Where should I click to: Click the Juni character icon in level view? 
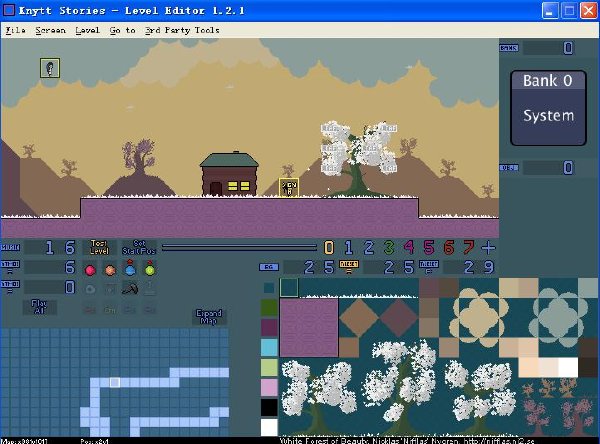(x=50, y=68)
